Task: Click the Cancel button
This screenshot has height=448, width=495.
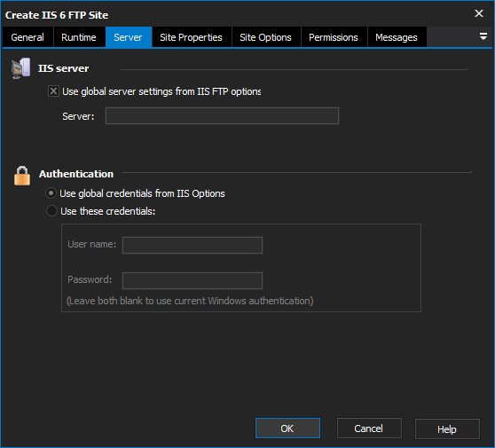Action: pos(369,428)
